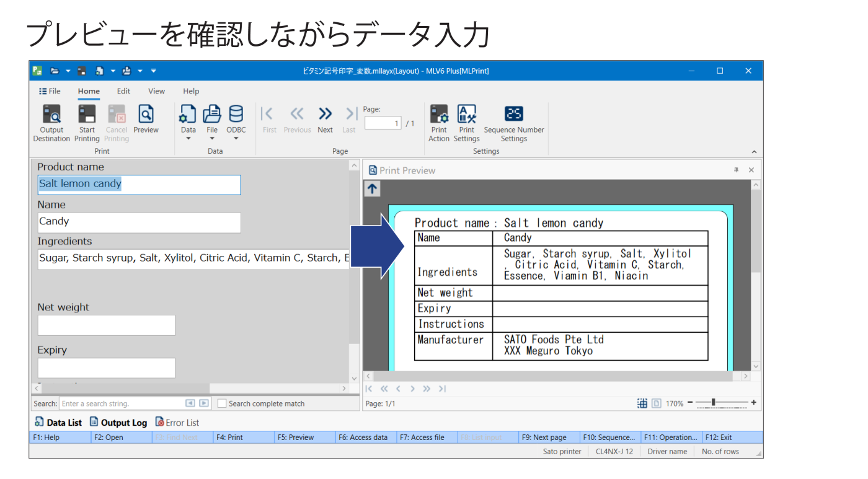
Task: Click search previous arrow button
Action: tap(190, 403)
